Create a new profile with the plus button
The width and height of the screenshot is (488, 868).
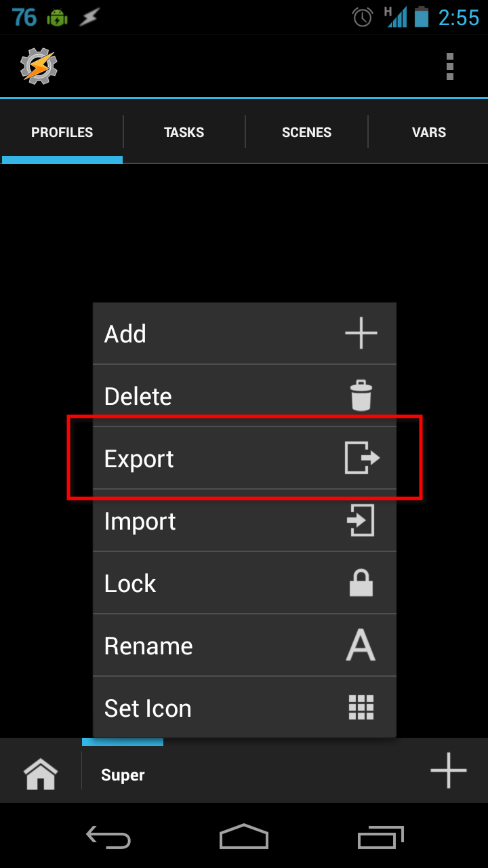[448, 770]
